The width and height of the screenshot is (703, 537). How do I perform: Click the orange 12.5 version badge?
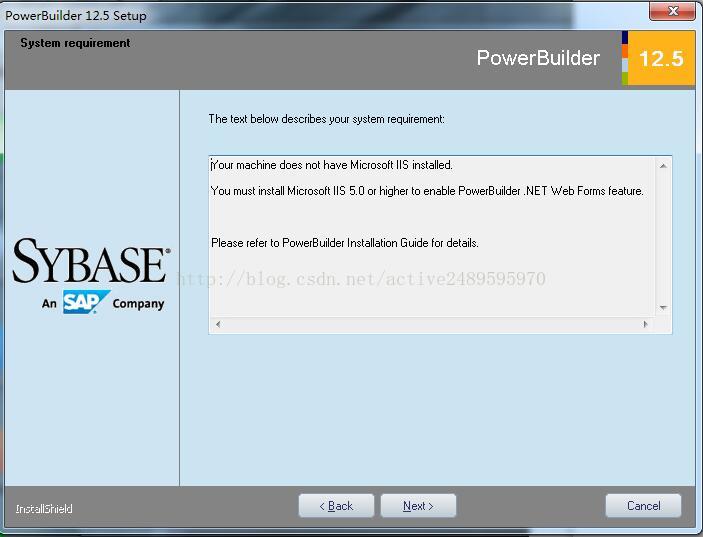pyautogui.click(x=661, y=58)
